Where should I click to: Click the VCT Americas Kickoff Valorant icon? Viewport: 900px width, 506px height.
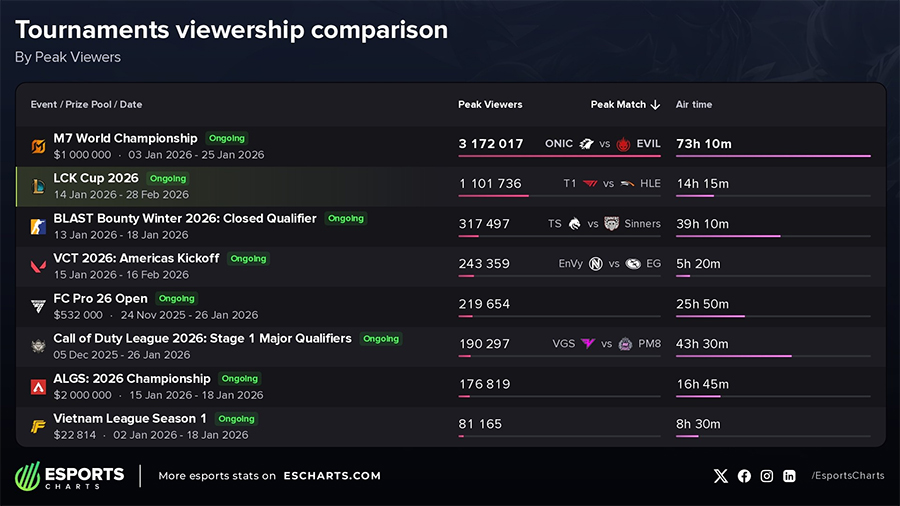coord(38,266)
